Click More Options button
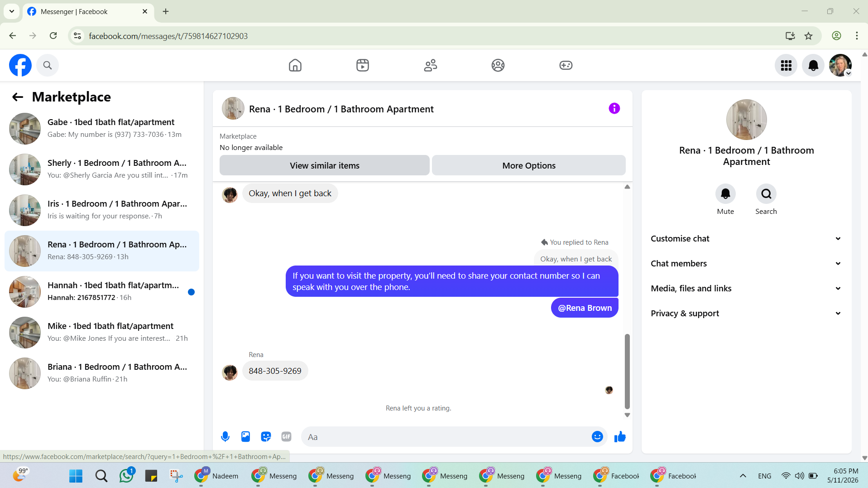The height and width of the screenshot is (488, 868). click(x=529, y=165)
